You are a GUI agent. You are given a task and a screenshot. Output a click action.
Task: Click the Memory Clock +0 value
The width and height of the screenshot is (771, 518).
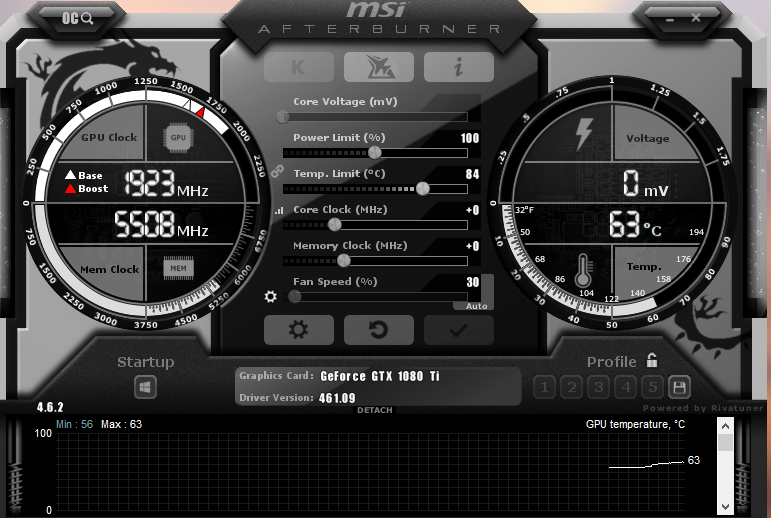click(473, 246)
